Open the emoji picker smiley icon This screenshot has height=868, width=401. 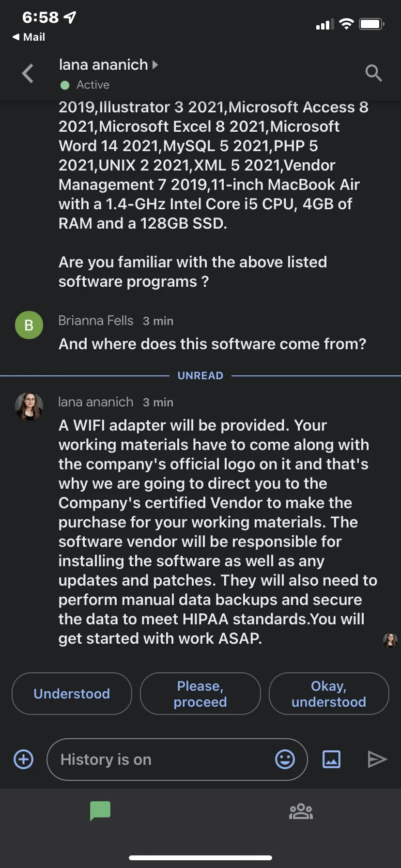pos(285,759)
